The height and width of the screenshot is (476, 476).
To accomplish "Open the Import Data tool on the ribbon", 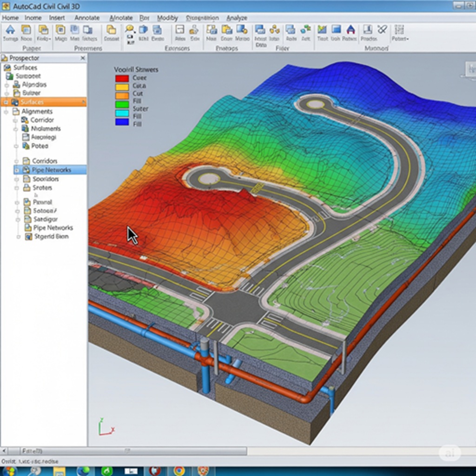I will [x=260, y=32].
